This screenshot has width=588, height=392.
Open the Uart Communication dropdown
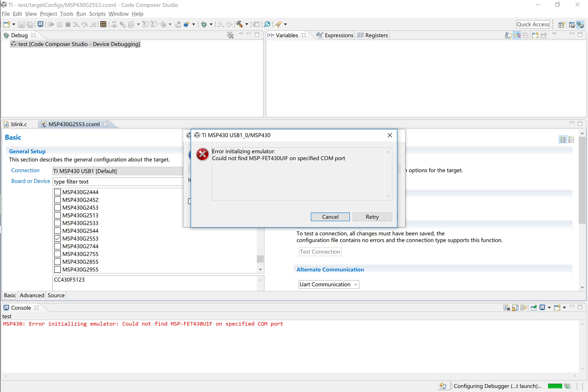(x=328, y=284)
